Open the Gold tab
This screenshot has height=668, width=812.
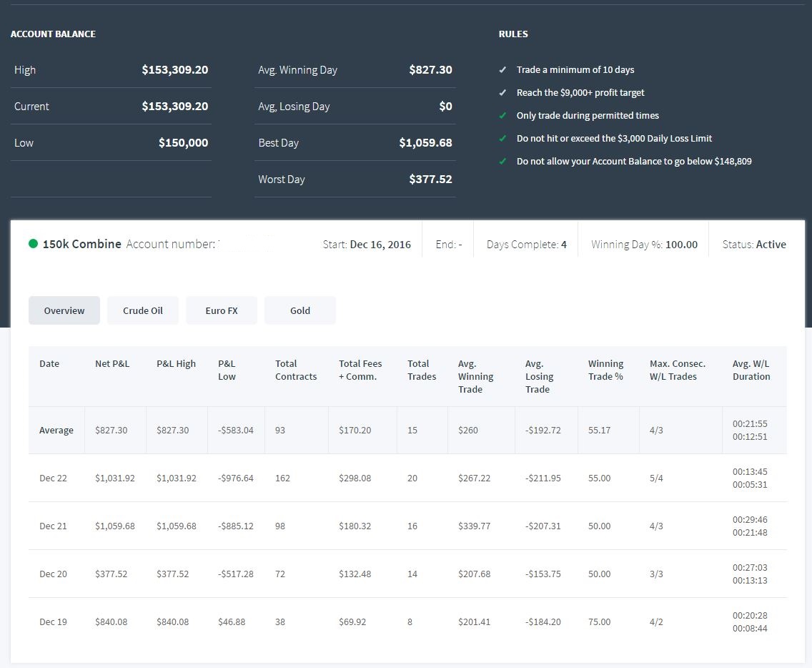point(300,310)
